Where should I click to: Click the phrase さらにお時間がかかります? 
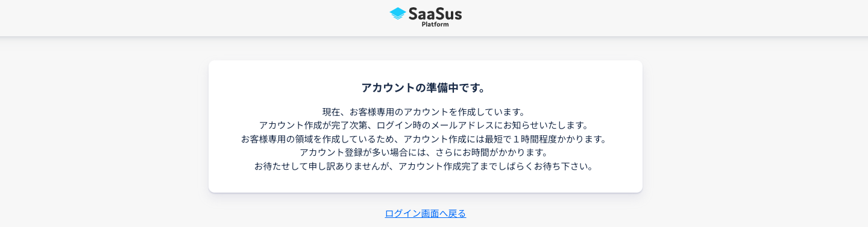(x=488, y=153)
